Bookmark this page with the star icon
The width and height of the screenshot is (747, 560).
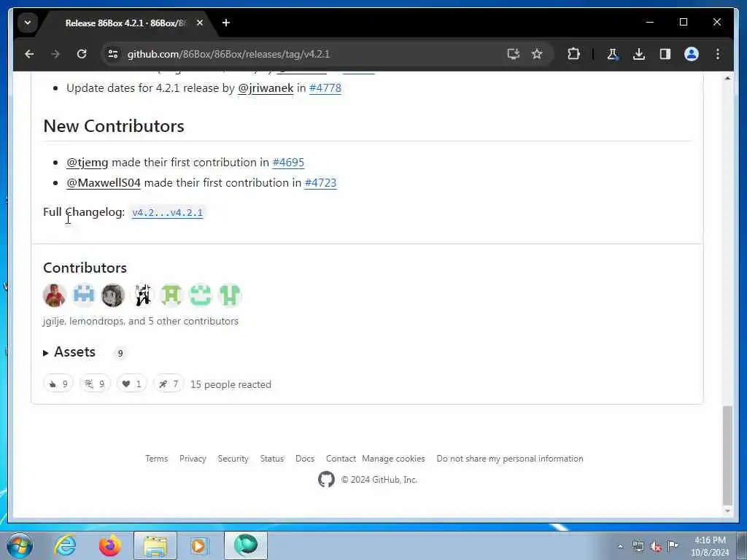pos(537,54)
